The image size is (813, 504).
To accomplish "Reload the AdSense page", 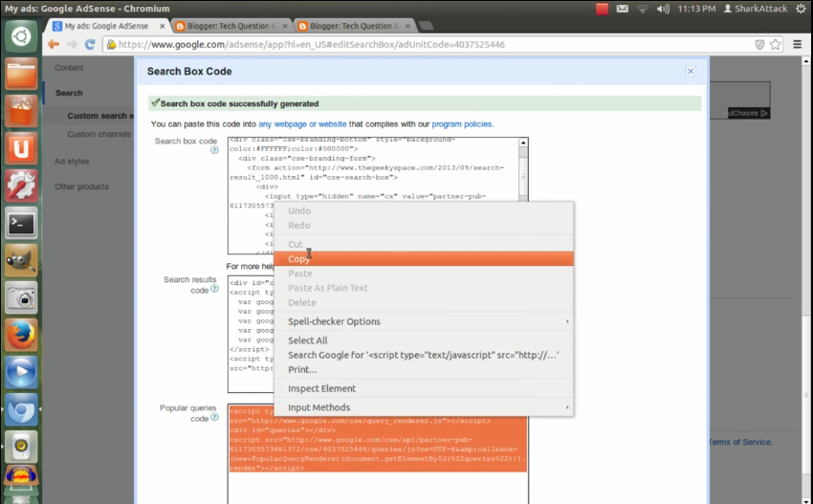I will point(90,45).
